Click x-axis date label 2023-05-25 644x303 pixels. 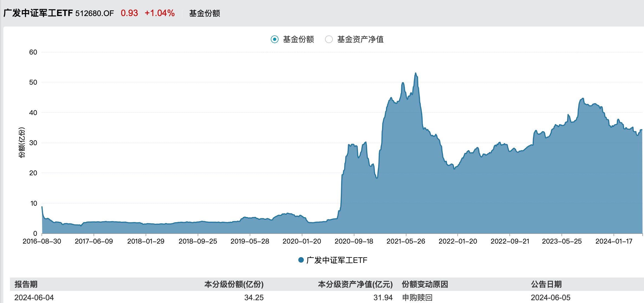click(x=562, y=241)
